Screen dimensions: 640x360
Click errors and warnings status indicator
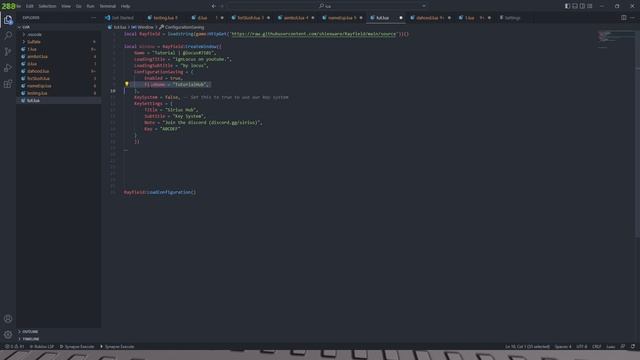15,347
